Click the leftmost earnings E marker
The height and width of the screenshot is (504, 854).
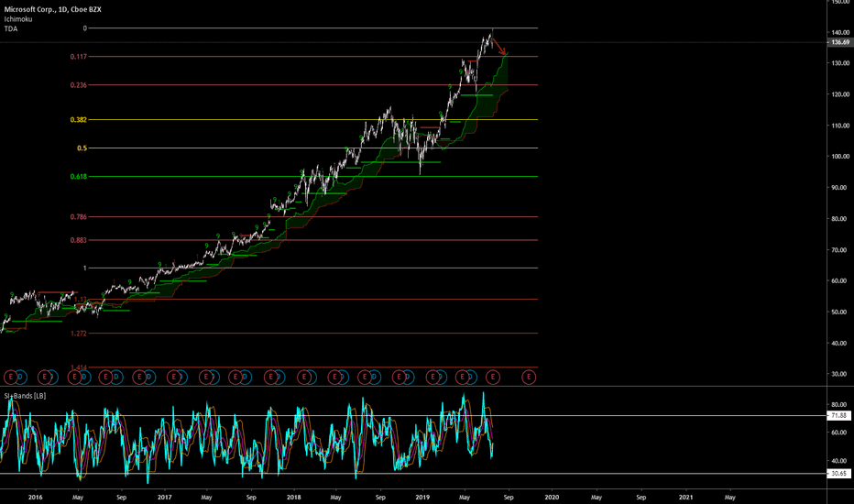[x=10, y=377]
